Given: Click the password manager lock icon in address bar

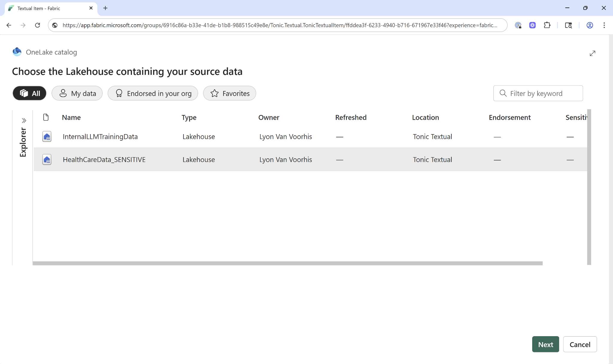Looking at the screenshot, I should [518, 25].
